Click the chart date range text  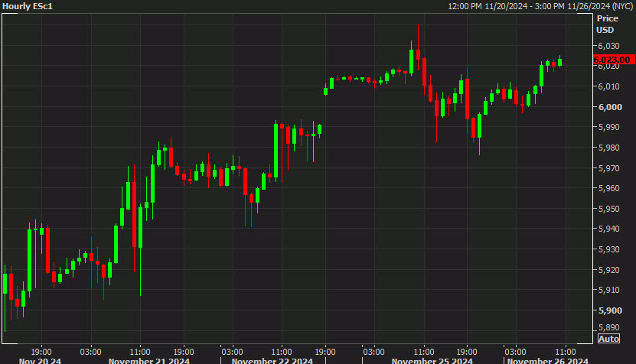coord(540,6)
